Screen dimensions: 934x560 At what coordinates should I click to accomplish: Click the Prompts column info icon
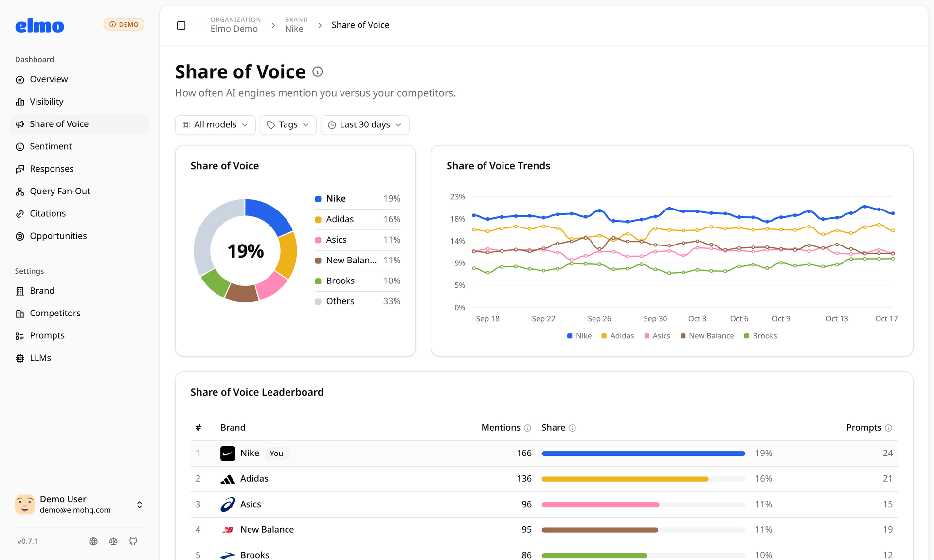point(888,428)
